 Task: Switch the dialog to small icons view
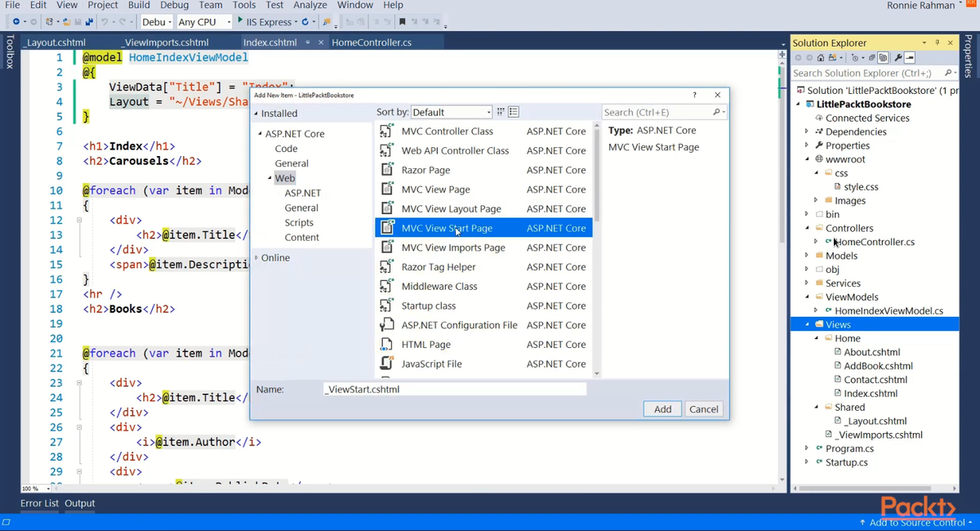(x=501, y=112)
